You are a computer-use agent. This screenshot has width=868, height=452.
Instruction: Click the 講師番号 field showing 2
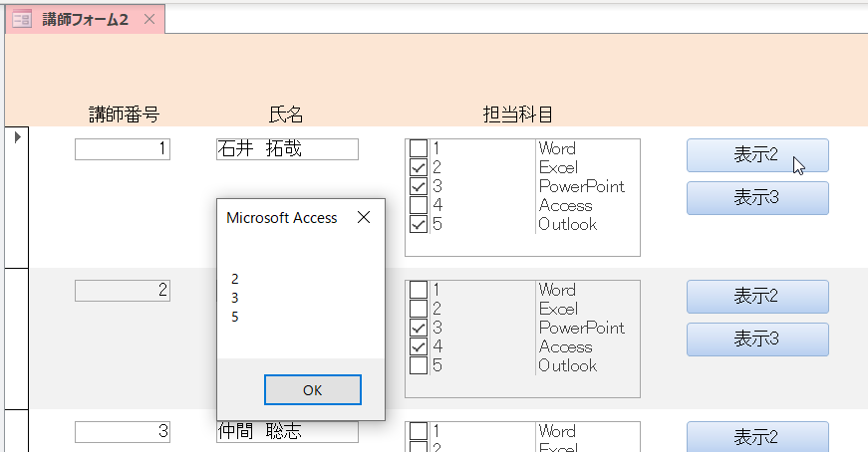click(x=123, y=291)
